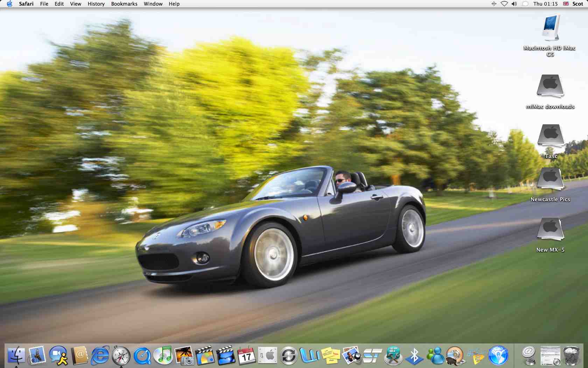Open the Bookmarks menu

124,4
